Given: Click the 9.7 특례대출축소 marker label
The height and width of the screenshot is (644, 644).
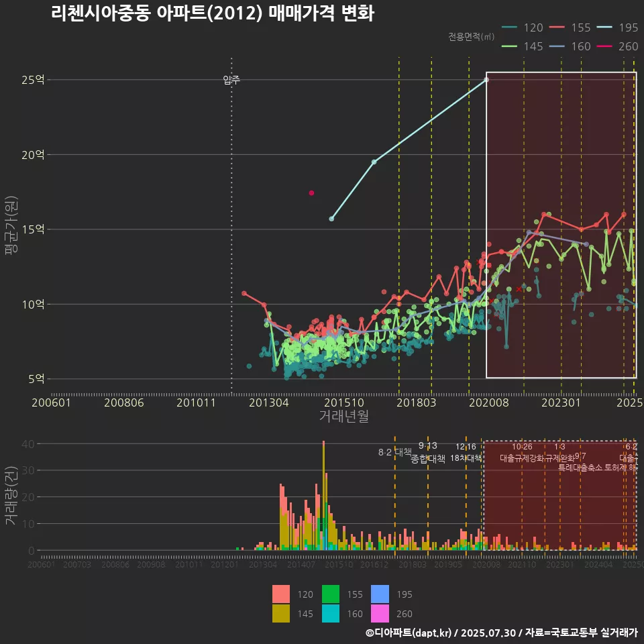Looking at the screenshot, I should 580,462.
